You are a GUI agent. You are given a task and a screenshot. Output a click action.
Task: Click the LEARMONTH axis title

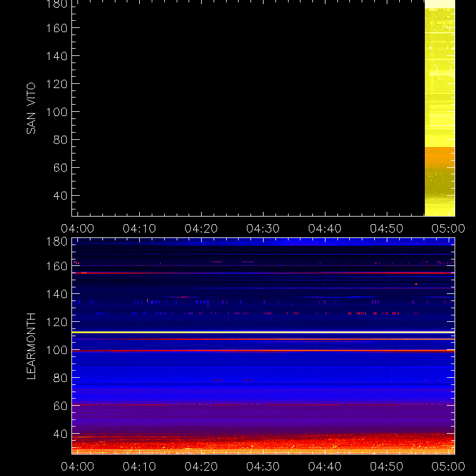click(31, 346)
